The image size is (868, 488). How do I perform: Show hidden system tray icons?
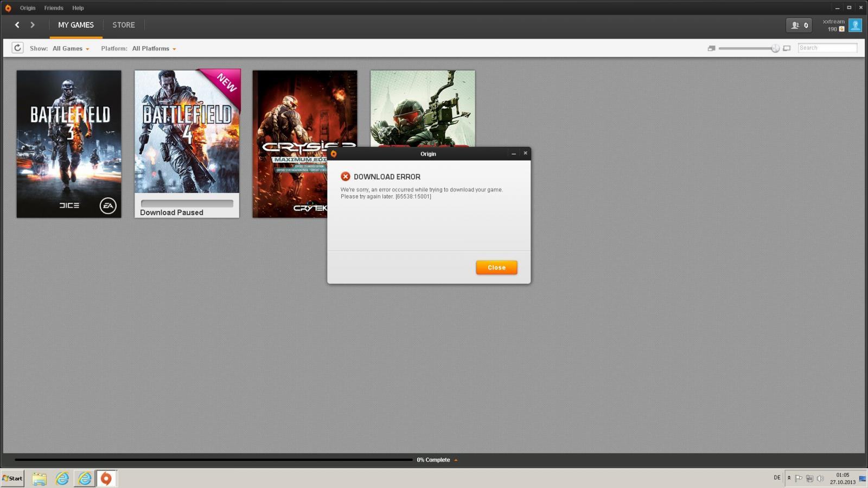pyautogui.click(x=789, y=478)
